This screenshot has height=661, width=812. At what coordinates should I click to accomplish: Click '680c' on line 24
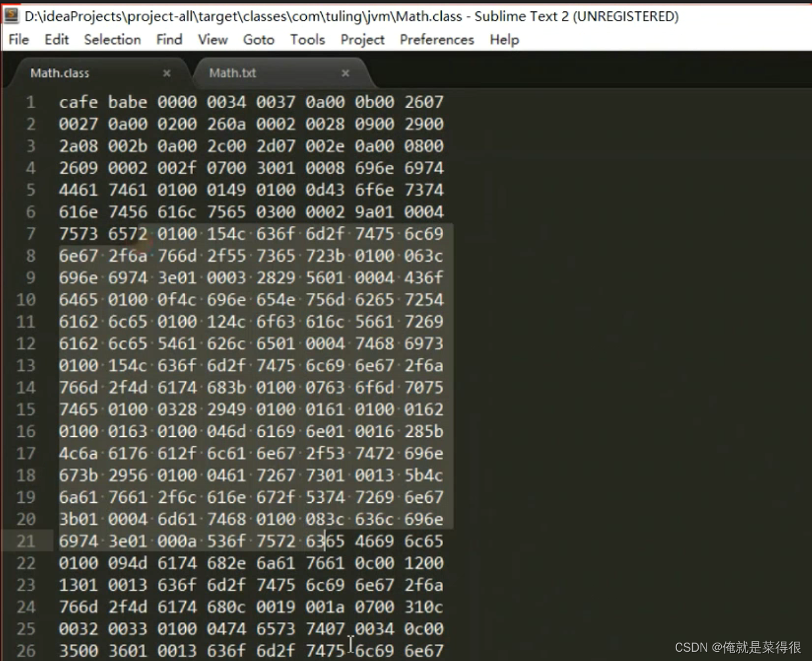[227, 607]
